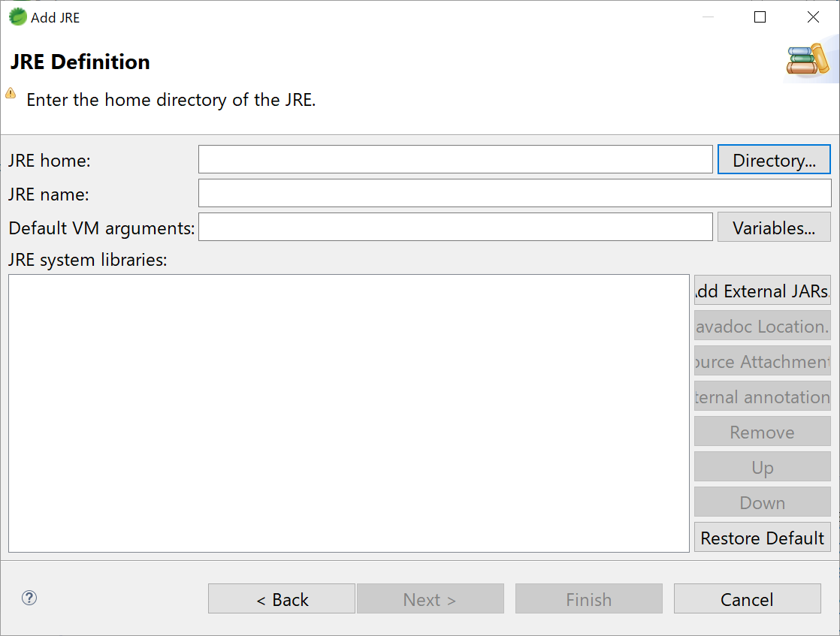Click the JRE system libraries list area

349,413
